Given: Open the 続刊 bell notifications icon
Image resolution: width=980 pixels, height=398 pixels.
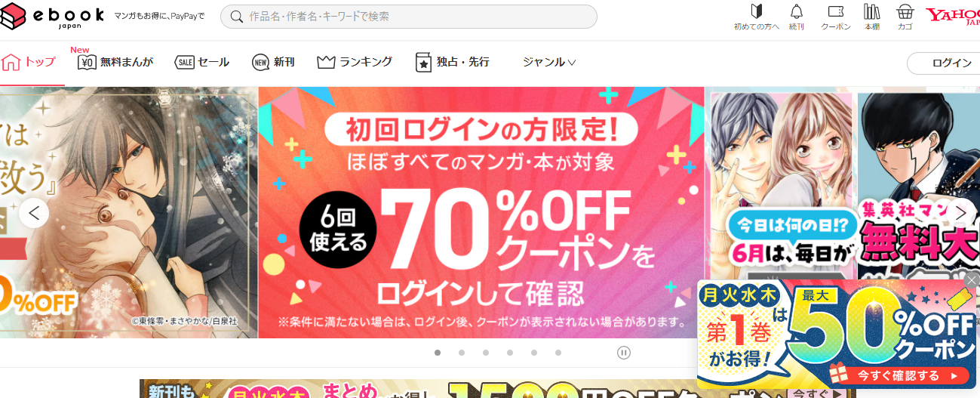Looking at the screenshot, I should point(797,17).
